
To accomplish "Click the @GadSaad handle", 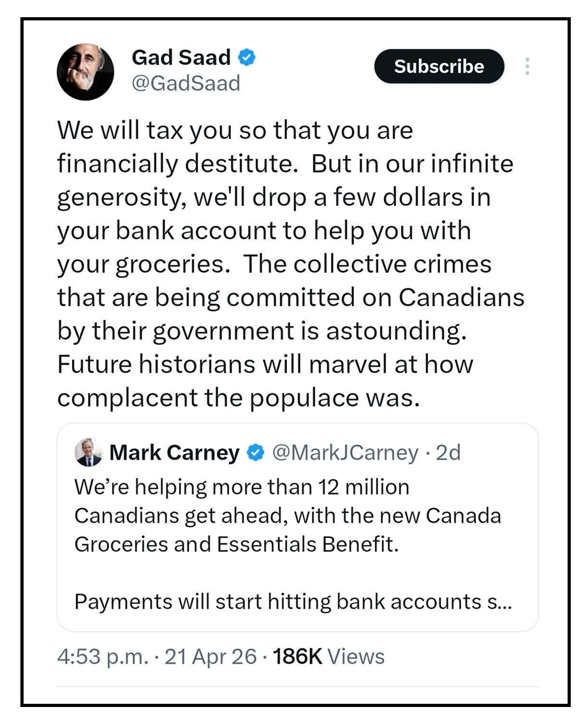I will pyautogui.click(x=186, y=83).
